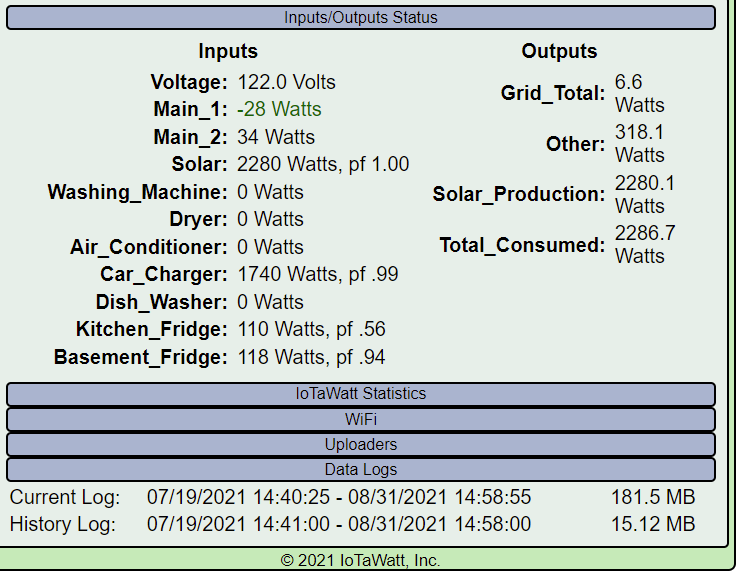This screenshot has width=742, height=585.
Task: Click the 181.5 MB log size
Action: pyautogui.click(x=653, y=497)
